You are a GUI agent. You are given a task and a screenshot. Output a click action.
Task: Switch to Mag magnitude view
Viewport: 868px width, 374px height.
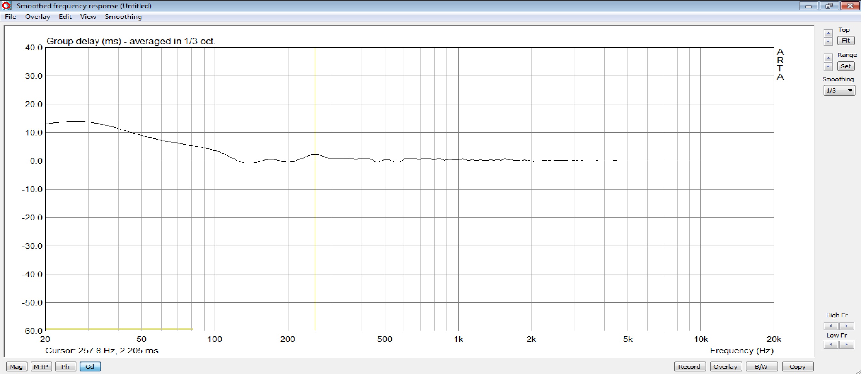click(16, 367)
